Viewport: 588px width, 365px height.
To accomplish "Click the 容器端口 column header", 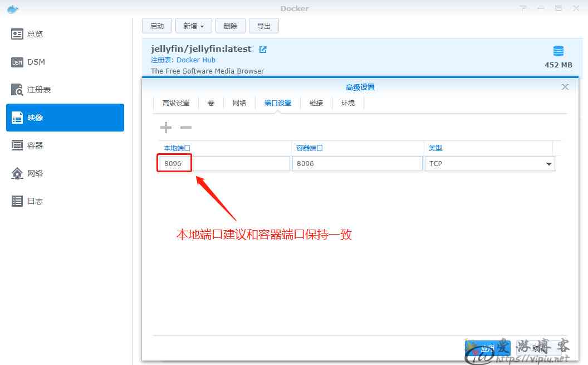I will [310, 148].
